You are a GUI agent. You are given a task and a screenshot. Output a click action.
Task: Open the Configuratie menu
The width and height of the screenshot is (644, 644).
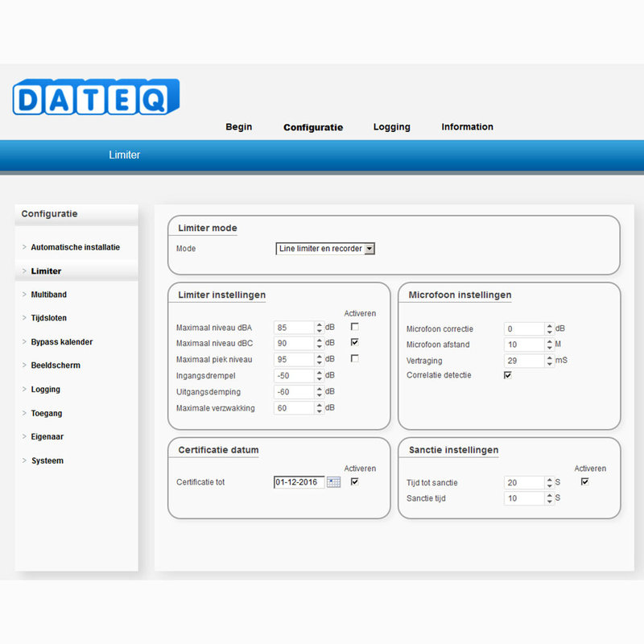[312, 127]
